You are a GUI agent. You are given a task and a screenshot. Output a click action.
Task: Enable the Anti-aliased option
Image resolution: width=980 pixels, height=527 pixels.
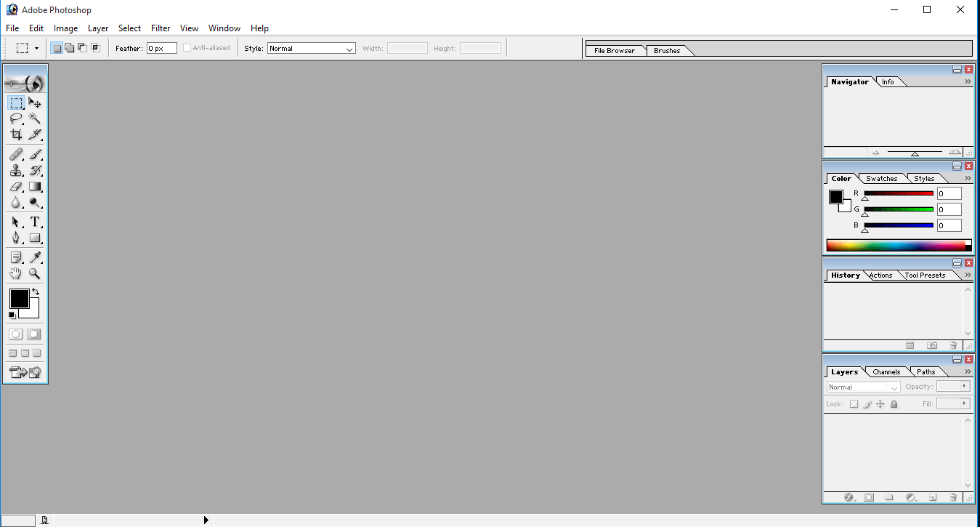pos(187,47)
